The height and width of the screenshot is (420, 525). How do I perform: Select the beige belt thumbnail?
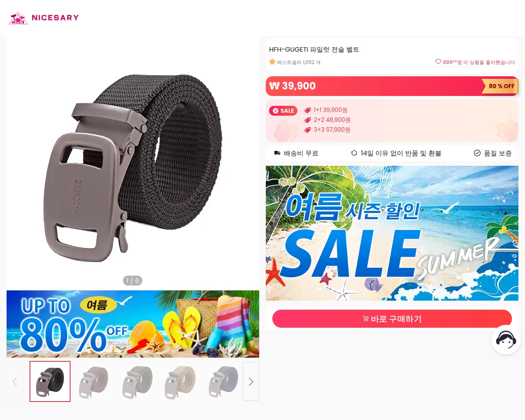pos(181,381)
